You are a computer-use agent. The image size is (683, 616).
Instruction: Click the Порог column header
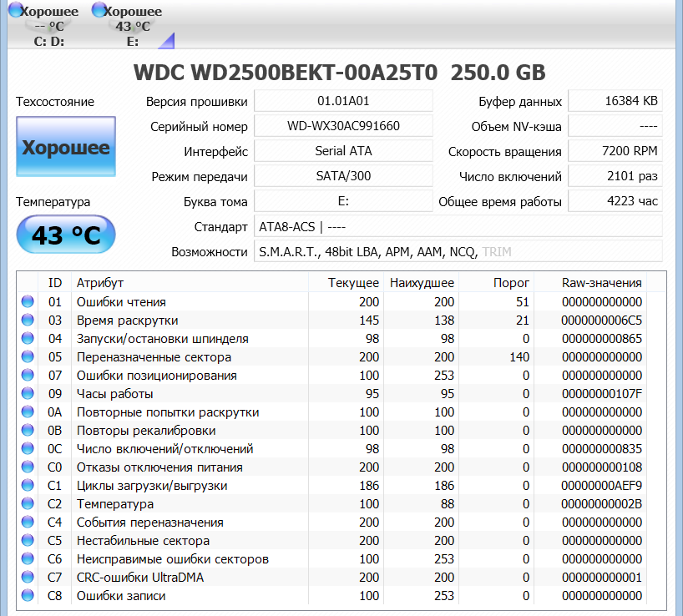click(x=497, y=283)
